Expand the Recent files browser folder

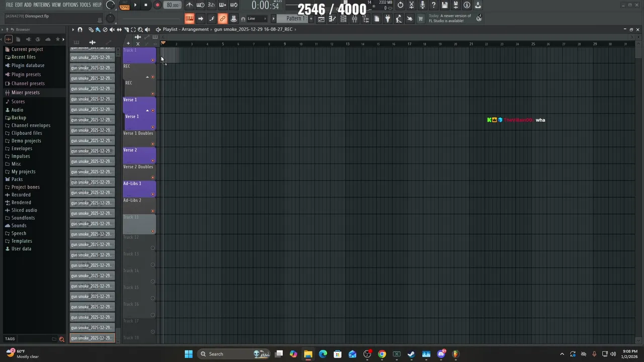24,57
